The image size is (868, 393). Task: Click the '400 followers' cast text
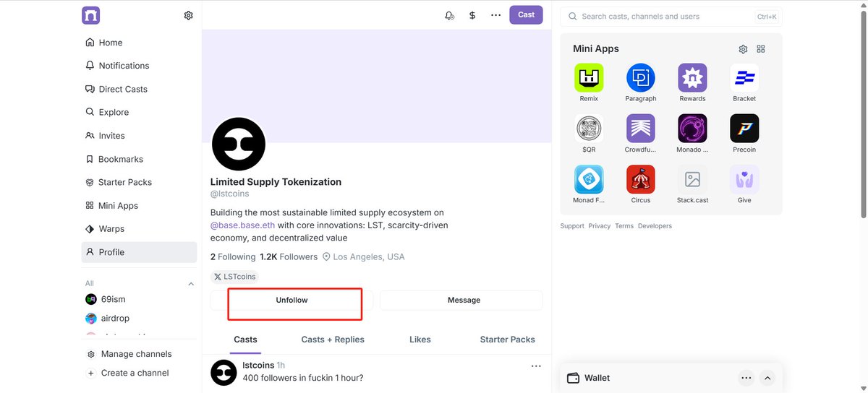[x=303, y=378]
